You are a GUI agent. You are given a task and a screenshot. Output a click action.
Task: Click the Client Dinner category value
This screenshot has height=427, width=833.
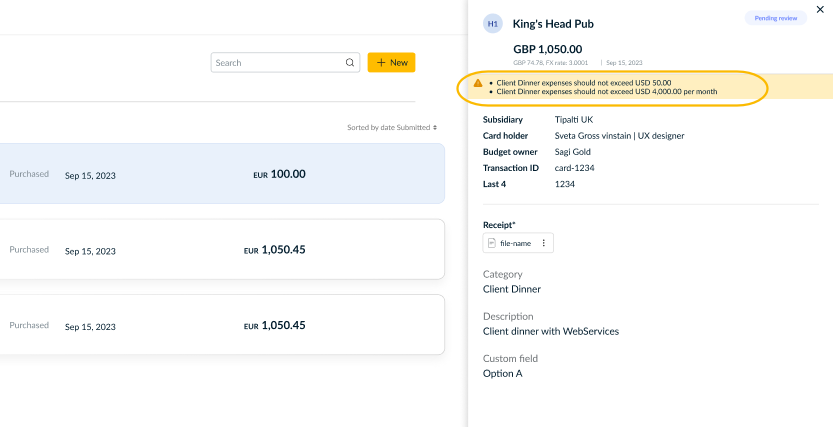coord(512,289)
